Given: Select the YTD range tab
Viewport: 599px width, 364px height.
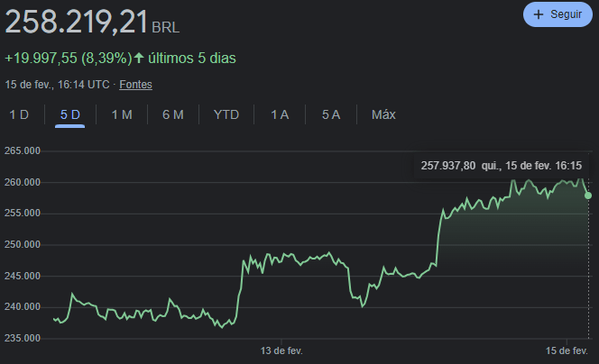Looking at the screenshot, I should click(226, 114).
